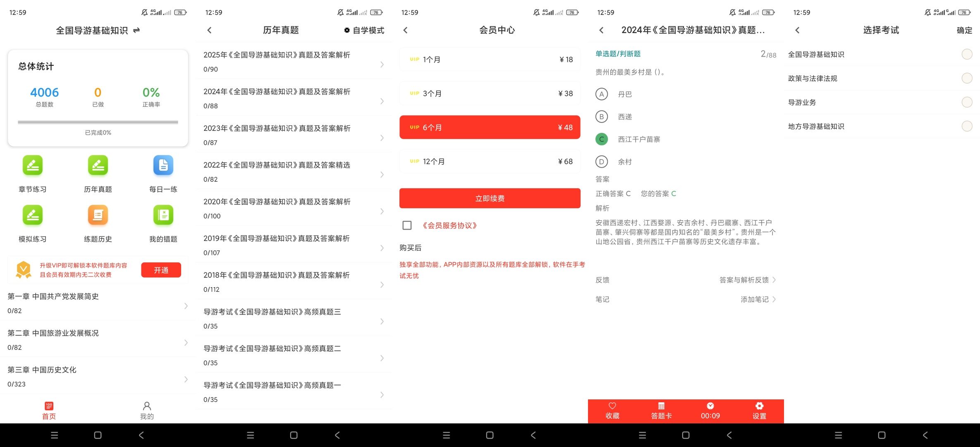Launch 模拟练习 mock practice icon
Image resolution: width=980 pixels, height=447 pixels.
point(33,215)
